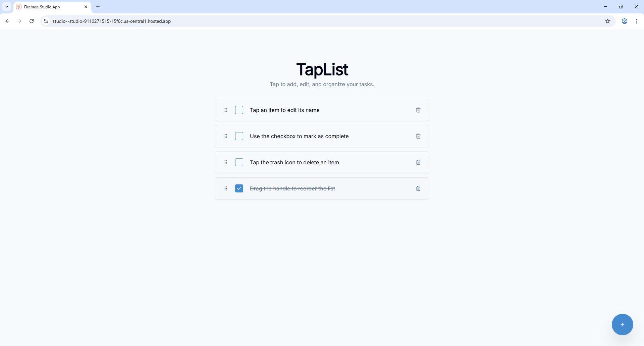644x346 pixels.
Task: Delete the "Tap the trash icon" task
Action: click(x=418, y=162)
